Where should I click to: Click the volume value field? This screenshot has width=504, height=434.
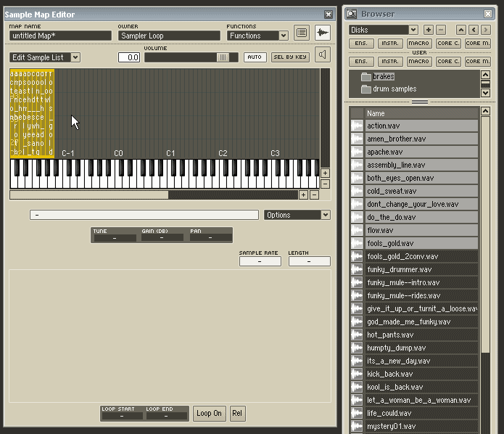[x=129, y=57]
